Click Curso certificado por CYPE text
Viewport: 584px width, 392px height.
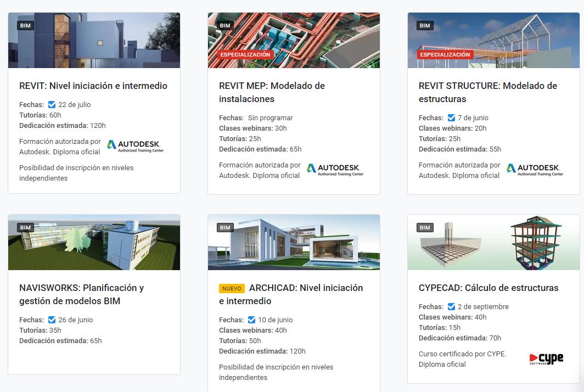pyautogui.click(x=463, y=359)
